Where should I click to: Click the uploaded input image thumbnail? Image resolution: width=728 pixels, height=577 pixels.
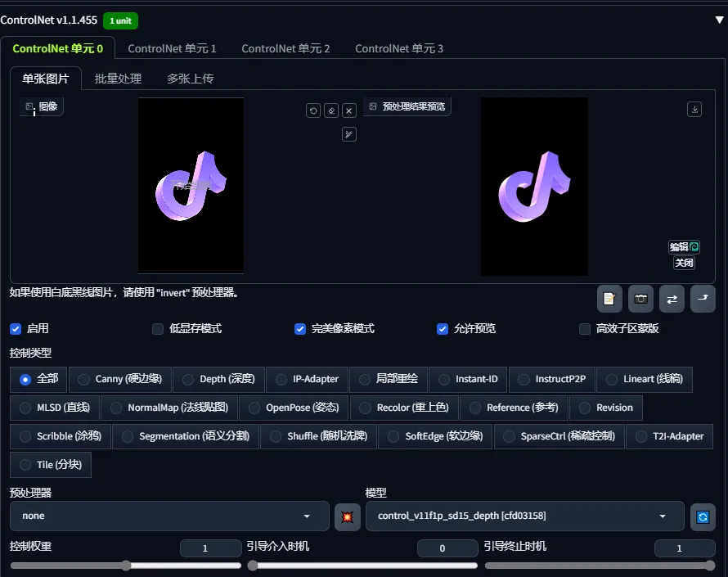(191, 185)
